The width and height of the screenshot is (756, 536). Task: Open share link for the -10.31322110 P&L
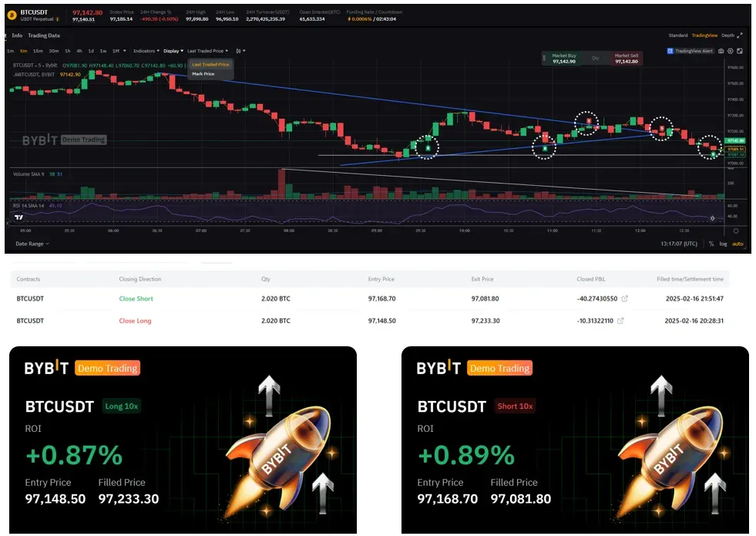(x=620, y=321)
